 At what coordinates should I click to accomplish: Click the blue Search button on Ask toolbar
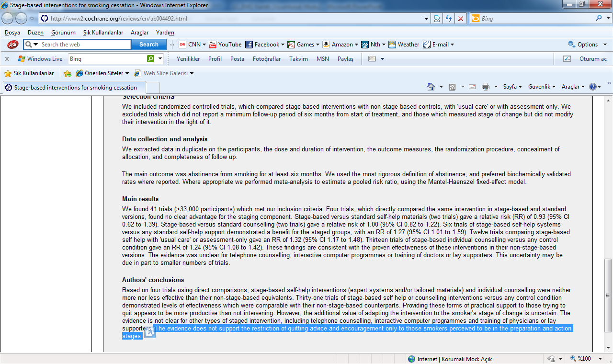click(148, 45)
